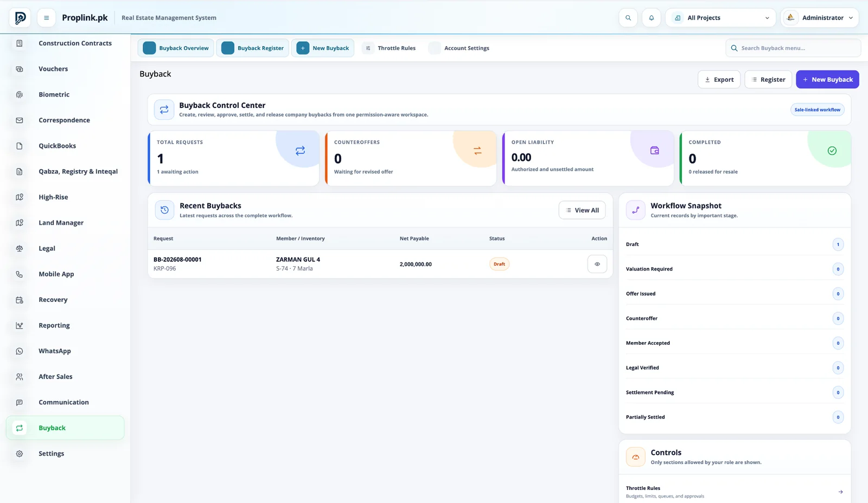Image resolution: width=868 pixels, height=503 pixels.
Task: Select Partially Settled stage row
Action: click(735, 417)
